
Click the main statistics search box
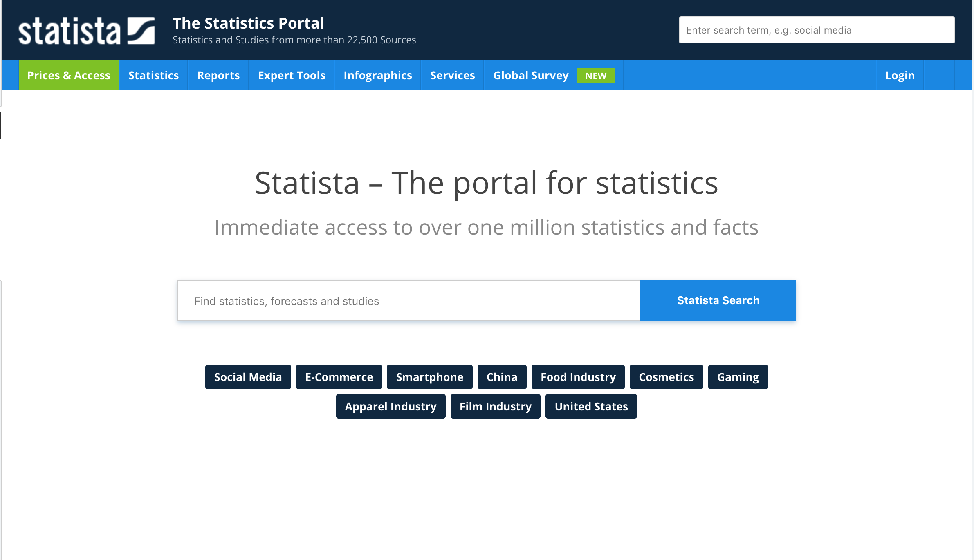coord(409,301)
